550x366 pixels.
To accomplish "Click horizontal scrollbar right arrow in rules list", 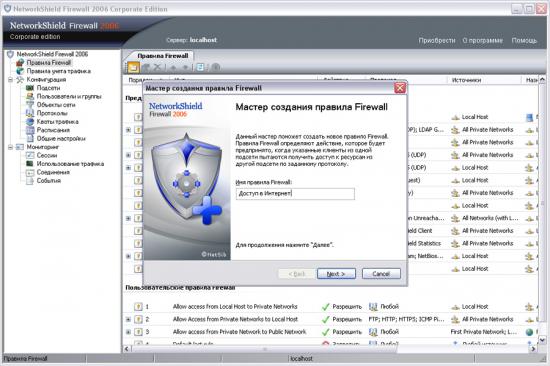I will pyautogui.click(x=533, y=349).
